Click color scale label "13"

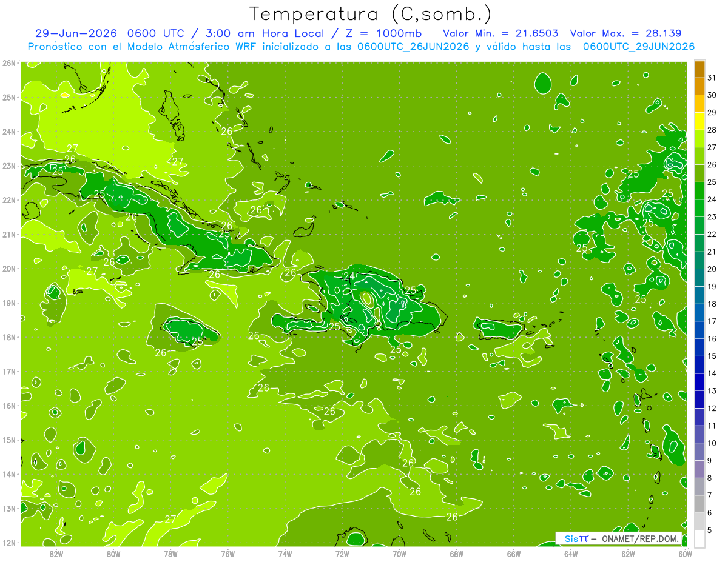tap(712, 391)
